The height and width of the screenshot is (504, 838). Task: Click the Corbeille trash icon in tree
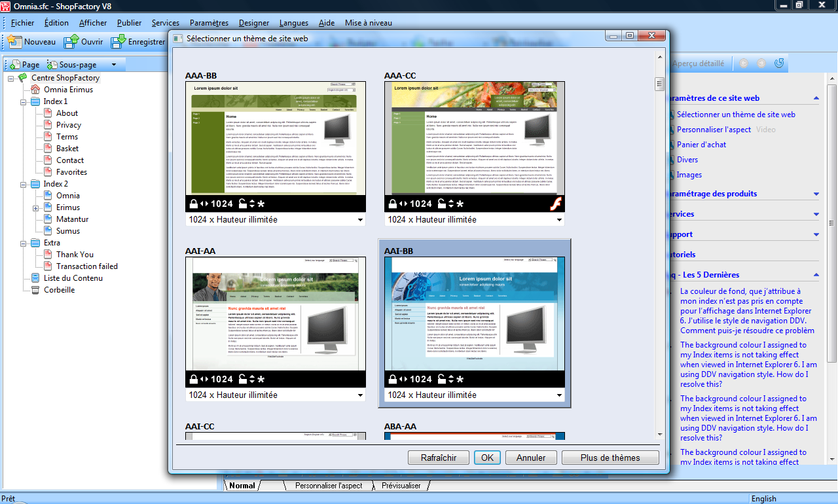(35, 290)
